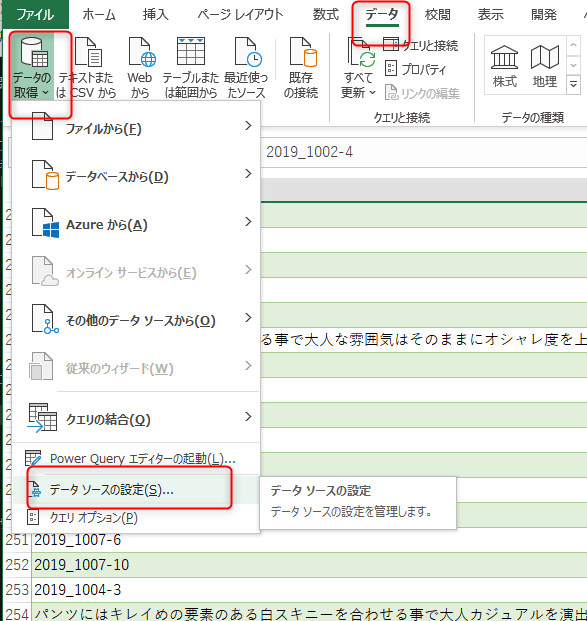Click formula bar showing 2019_1002-4
This screenshot has height=621, width=587.
point(424,152)
